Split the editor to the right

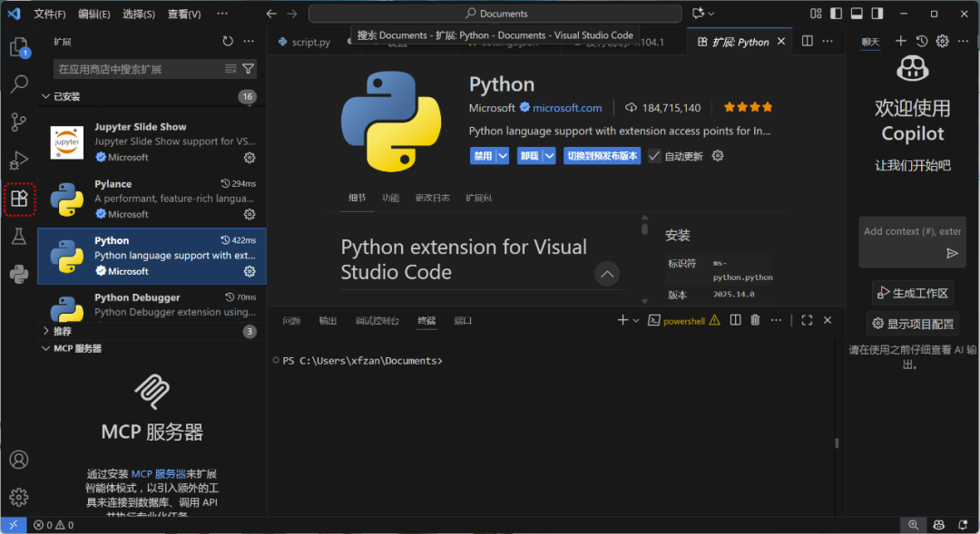(x=808, y=41)
